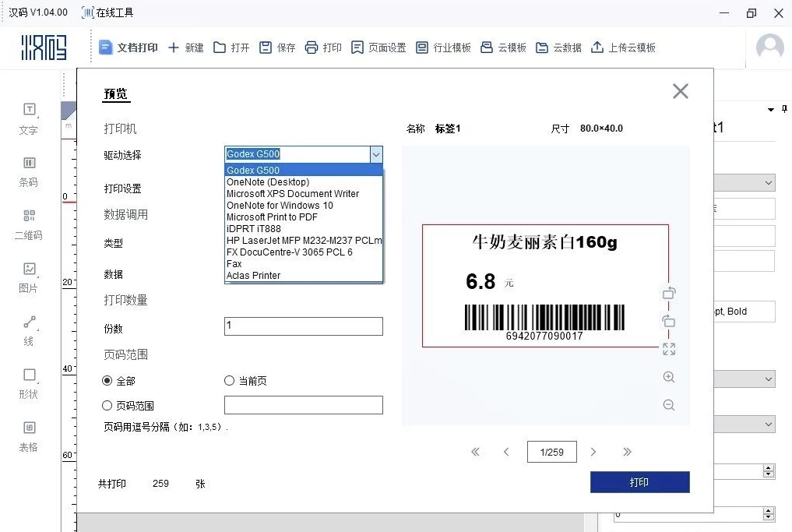Zoom out of the label preview
This screenshot has height=532, width=792.
pyautogui.click(x=669, y=405)
